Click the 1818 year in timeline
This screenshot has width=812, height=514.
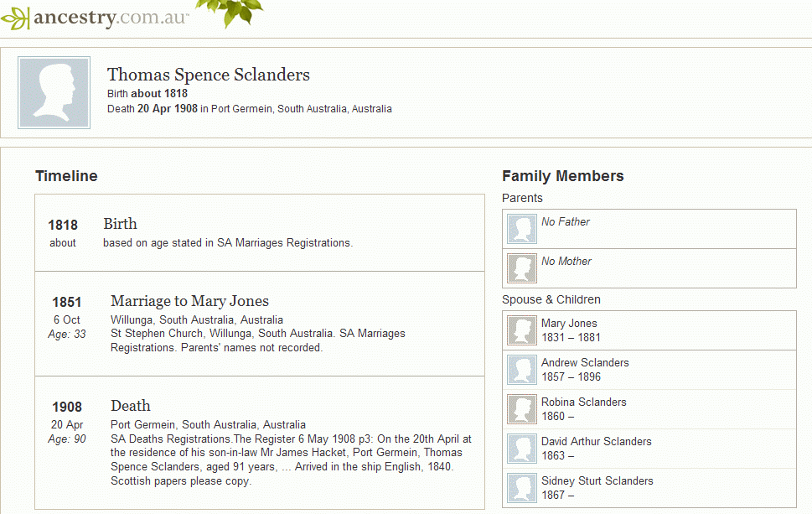point(63,225)
